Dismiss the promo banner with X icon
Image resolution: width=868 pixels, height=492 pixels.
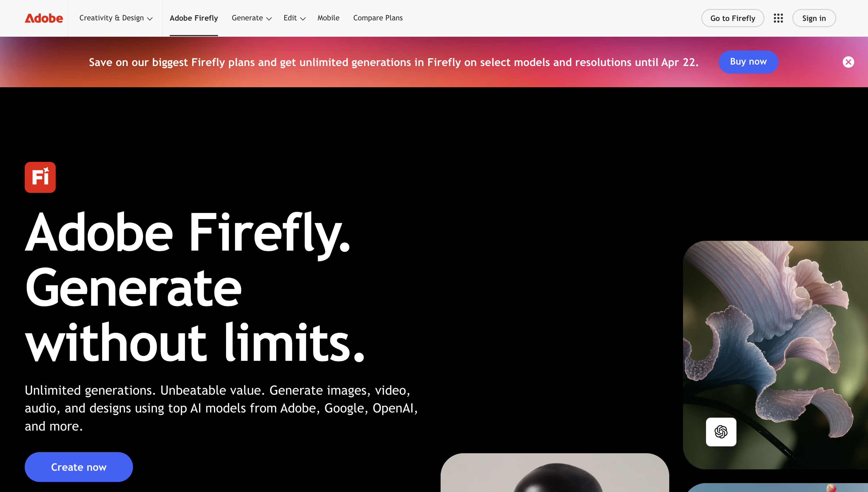click(x=848, y=62)
